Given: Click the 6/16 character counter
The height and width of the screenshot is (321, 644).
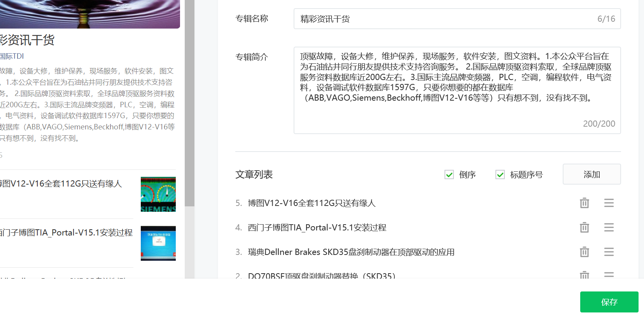Looking at the screenshot, I should click(606, 19).
